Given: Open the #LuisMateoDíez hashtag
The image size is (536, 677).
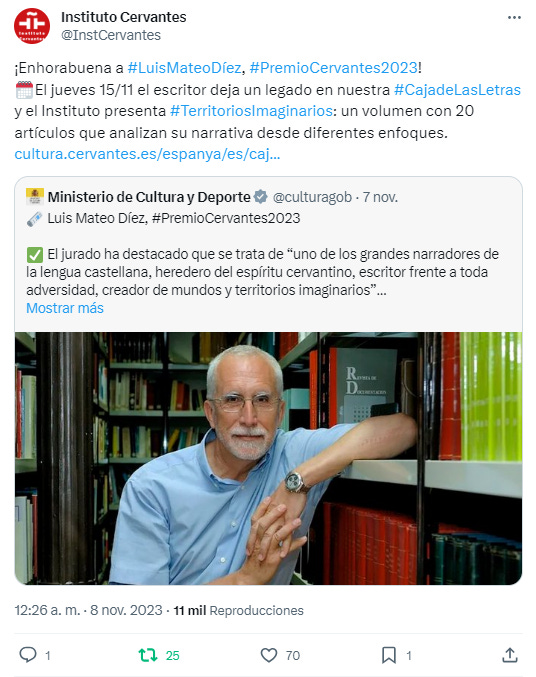Looking at the screenshot, I should click(184, 68).
